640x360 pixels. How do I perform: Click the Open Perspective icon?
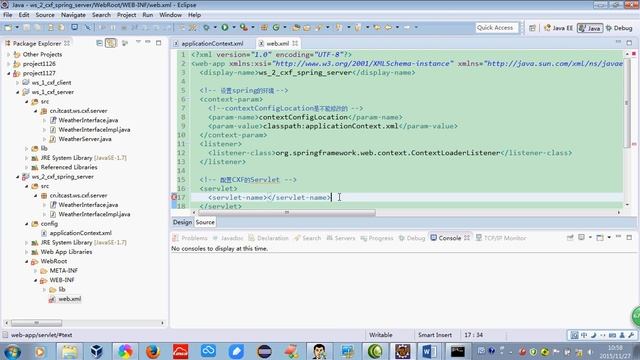(x=532, y=28)
